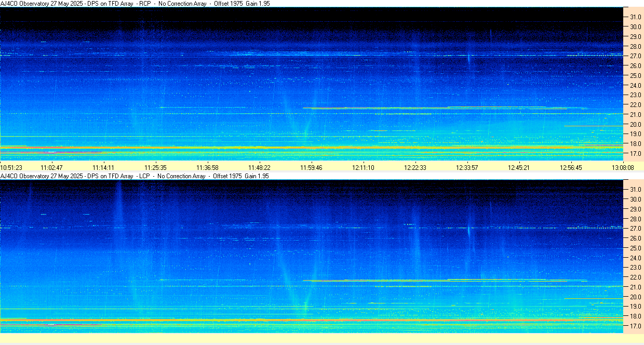Click the 12:56:45 timestamp

[571, 167]
